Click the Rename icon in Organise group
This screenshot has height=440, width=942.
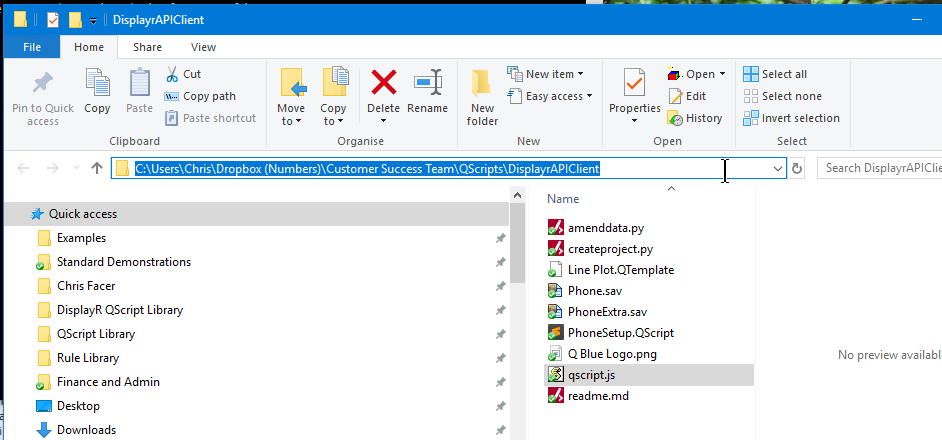click(428, 84)
